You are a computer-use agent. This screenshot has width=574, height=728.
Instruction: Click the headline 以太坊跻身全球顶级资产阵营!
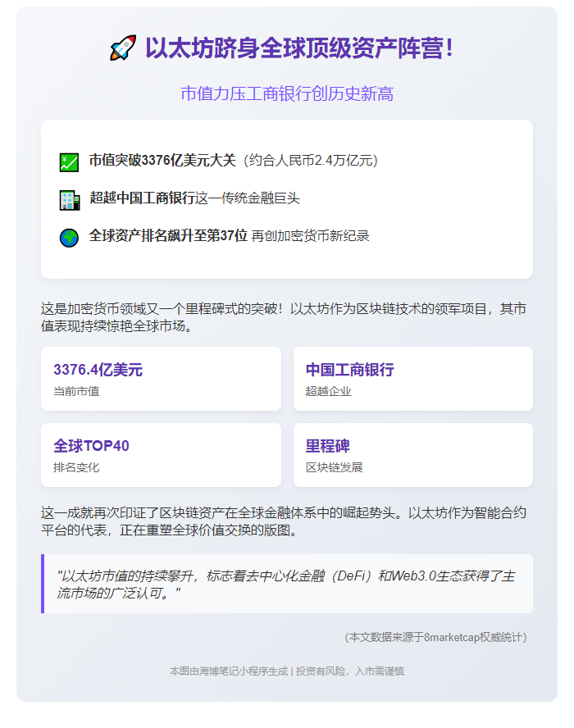[299, 48]
